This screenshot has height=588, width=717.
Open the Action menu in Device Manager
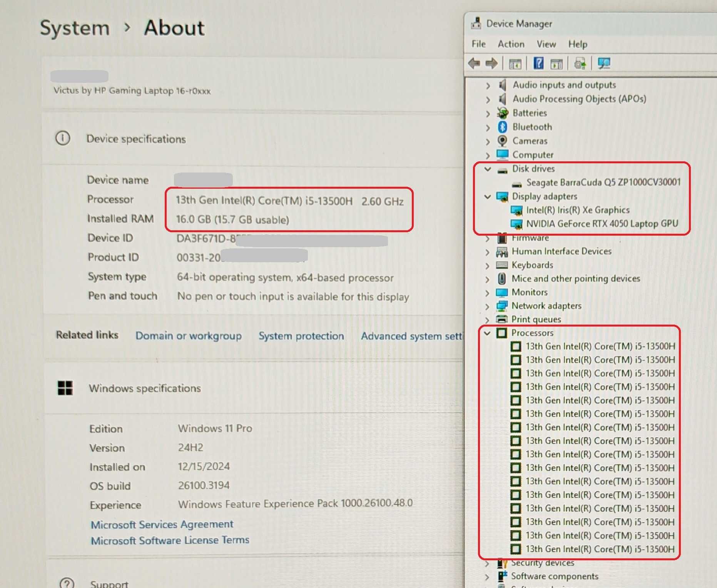511,44
